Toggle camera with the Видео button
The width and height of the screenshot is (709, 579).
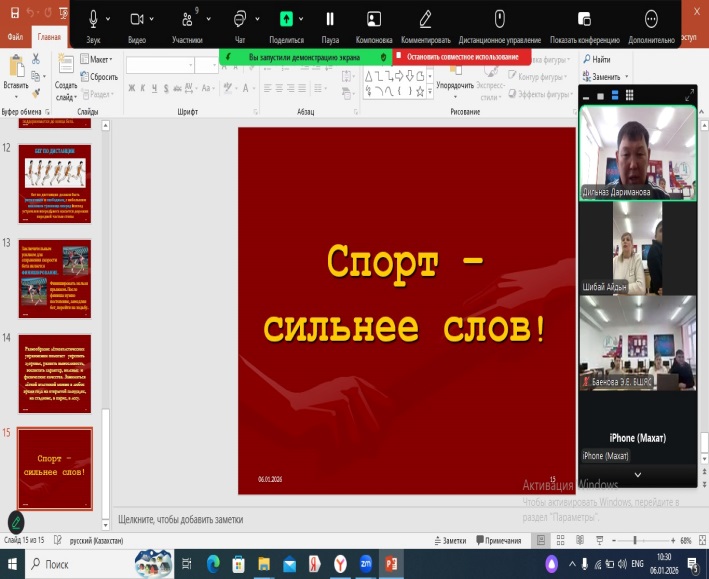(x=137, y=20)
